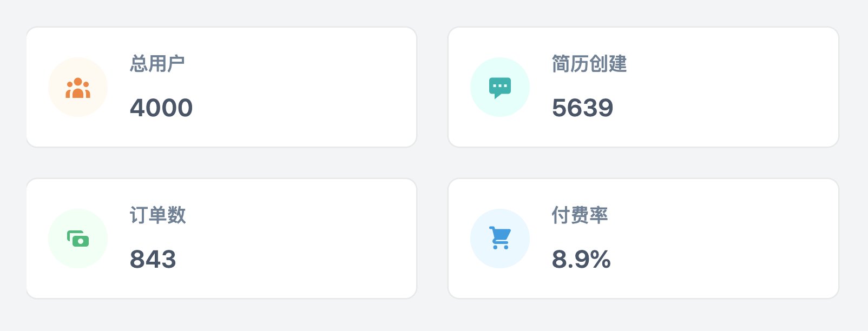The width and height of the screenshot is (868, 331).
Task: Click the money icon on the 订单数 card
Action: pos(77,238)
